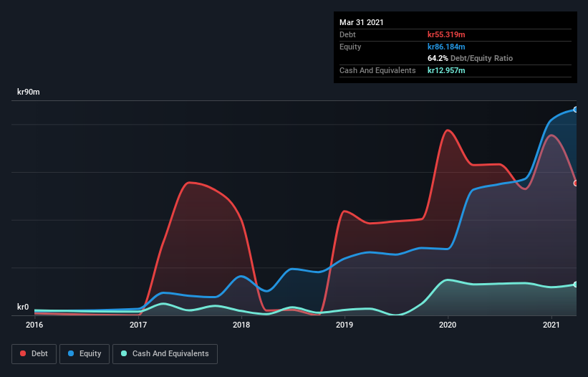Toggle the Equity series legend button
The width and height of the screenshot is (588, 377).
[x=85, y=354]
